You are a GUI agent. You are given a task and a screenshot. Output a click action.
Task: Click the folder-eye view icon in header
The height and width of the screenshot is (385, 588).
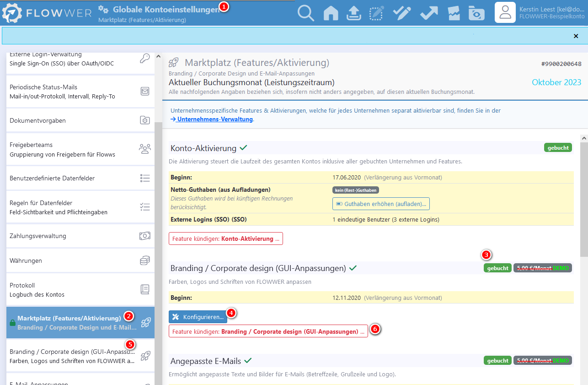point(476,13)
